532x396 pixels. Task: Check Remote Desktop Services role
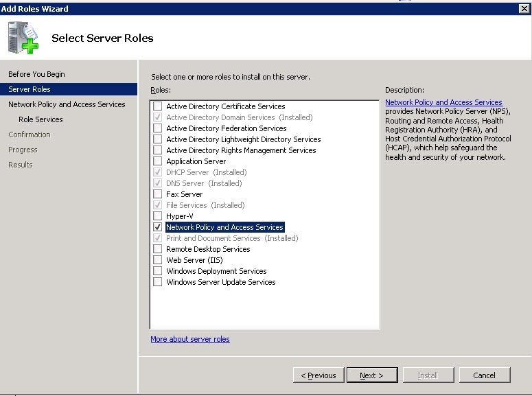[x=157, y=249]
